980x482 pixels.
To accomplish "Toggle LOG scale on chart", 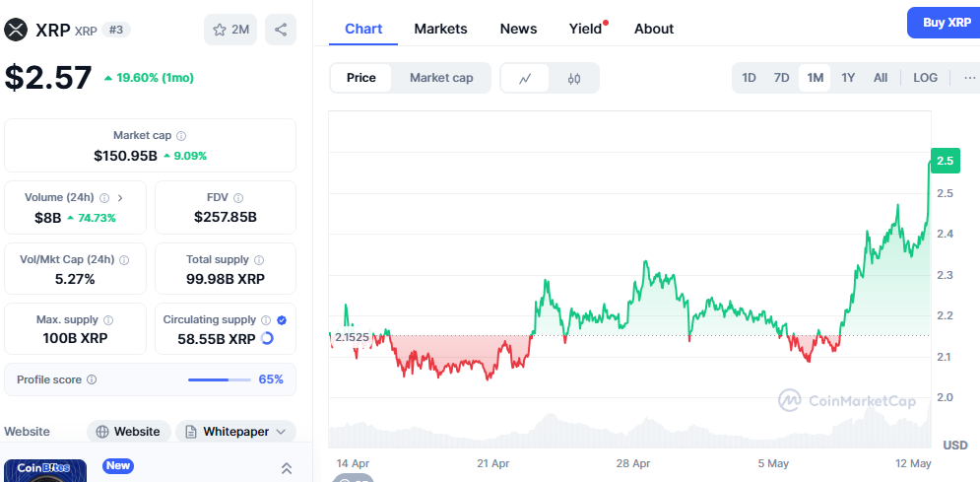I will (x=925, y=78).
